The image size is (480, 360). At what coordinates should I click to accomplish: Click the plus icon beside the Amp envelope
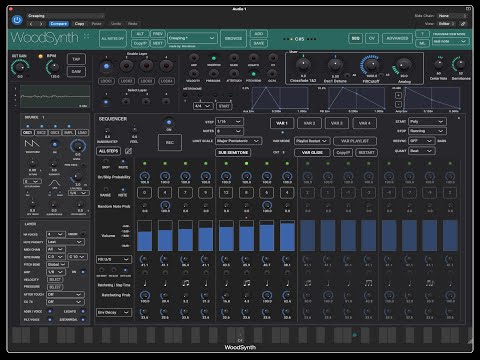pyautogui.click(x=398, y=95)
